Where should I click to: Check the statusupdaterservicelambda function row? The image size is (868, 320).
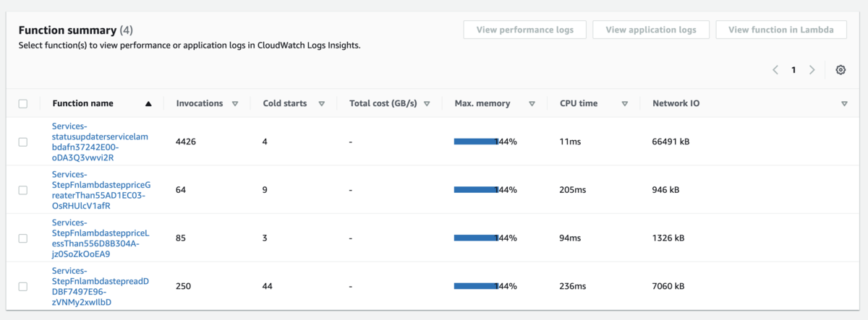[x=23, y=142]
